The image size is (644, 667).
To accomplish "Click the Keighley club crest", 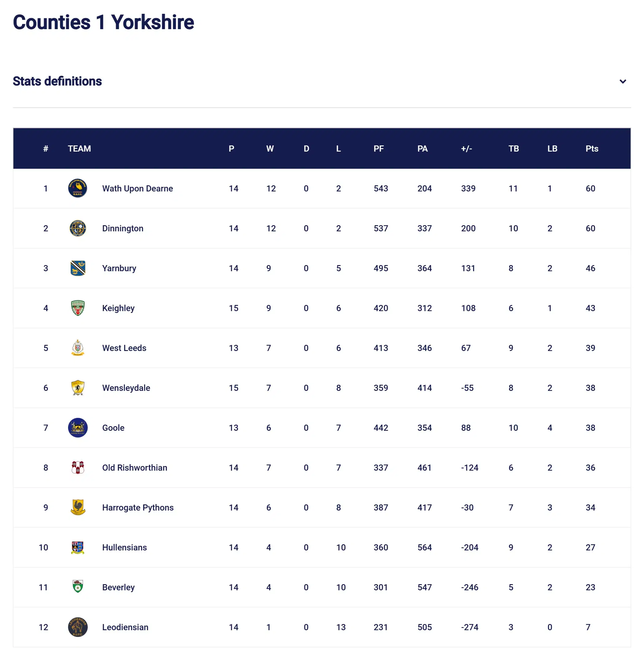I will click(x=78, y=308).
